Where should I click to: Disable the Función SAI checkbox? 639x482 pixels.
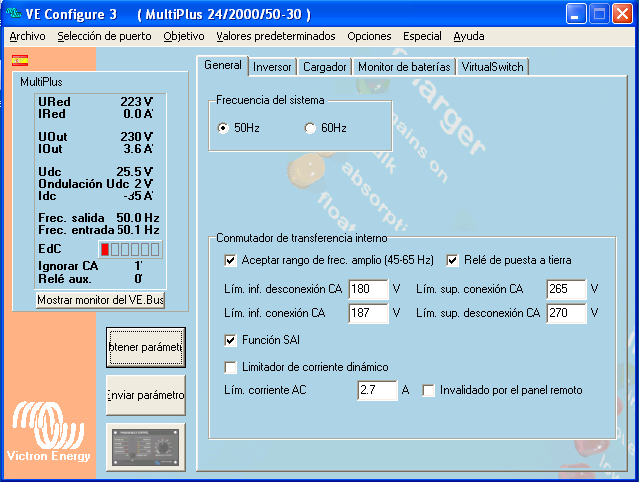click(230, 340)
